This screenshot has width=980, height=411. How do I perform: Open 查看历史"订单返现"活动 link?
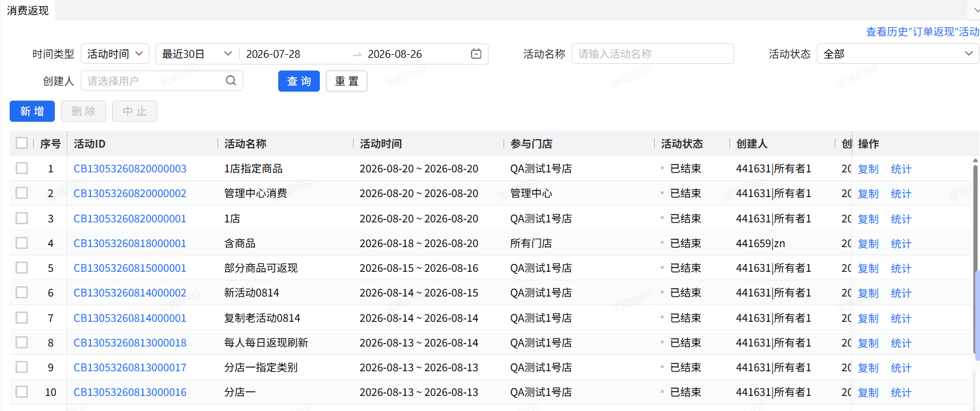(923, 31)
